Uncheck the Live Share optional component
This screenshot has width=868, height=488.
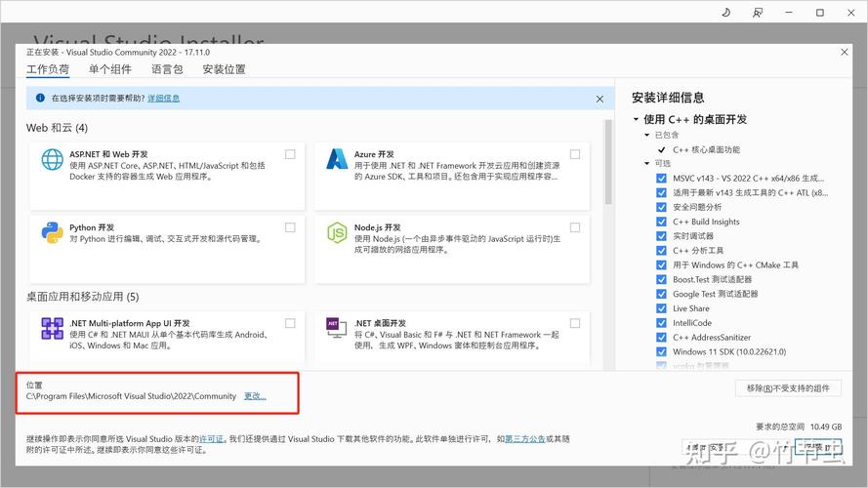662,308
